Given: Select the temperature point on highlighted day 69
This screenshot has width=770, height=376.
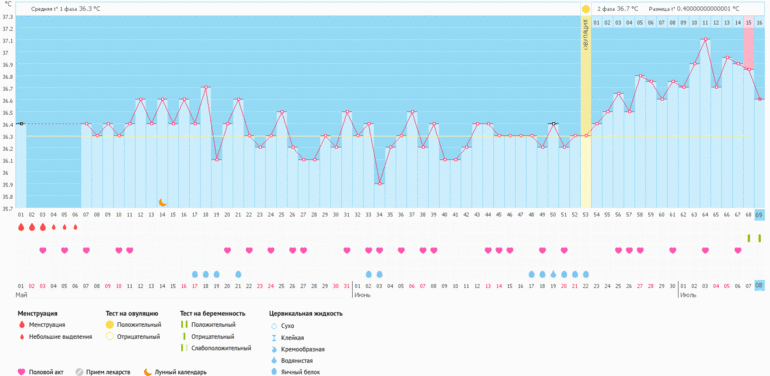Looking at the screenshot, I should pyautogui.click(x=759, y=99).
